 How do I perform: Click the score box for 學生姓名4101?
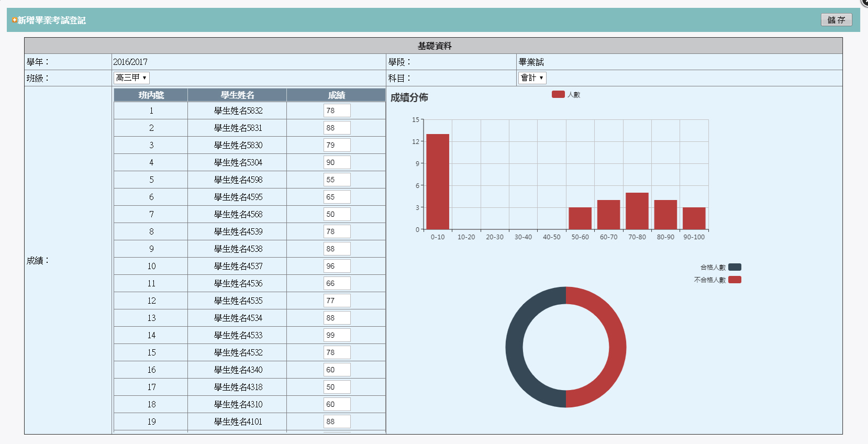(x=337, y=421)
